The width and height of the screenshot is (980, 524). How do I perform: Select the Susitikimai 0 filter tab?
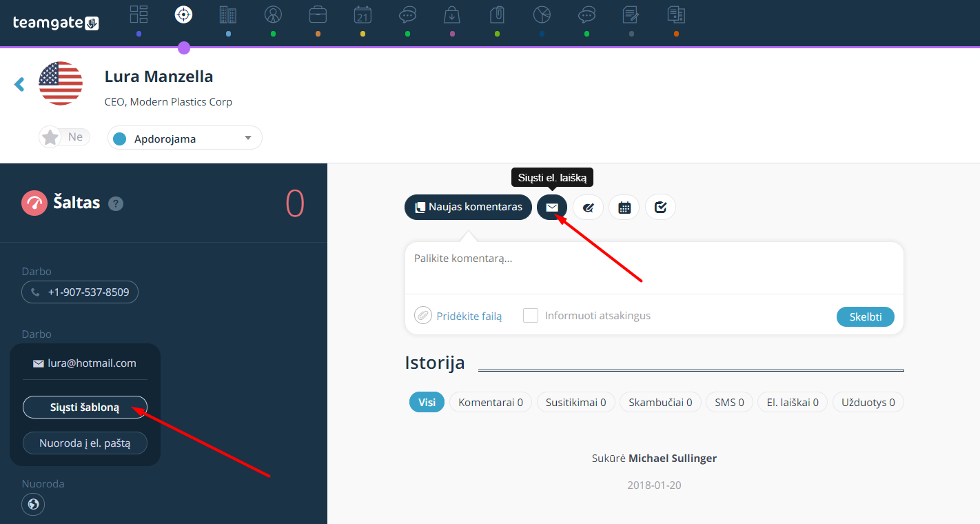click(x=575, y=402)
